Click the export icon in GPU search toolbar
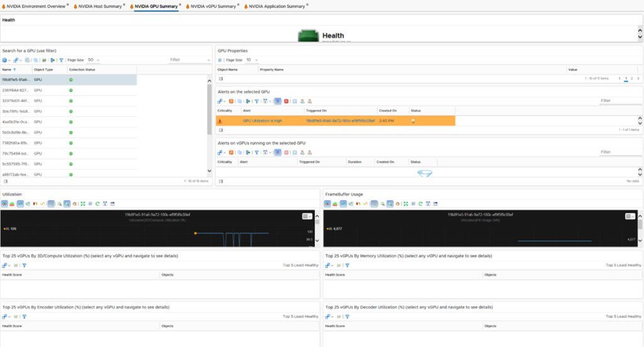 click(x=53, y=60)
